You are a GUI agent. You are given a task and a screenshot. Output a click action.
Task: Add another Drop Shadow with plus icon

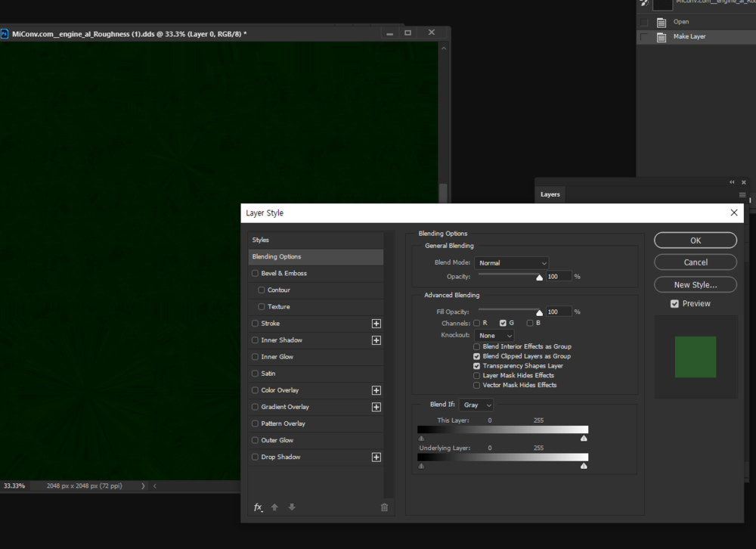[376, 457]
